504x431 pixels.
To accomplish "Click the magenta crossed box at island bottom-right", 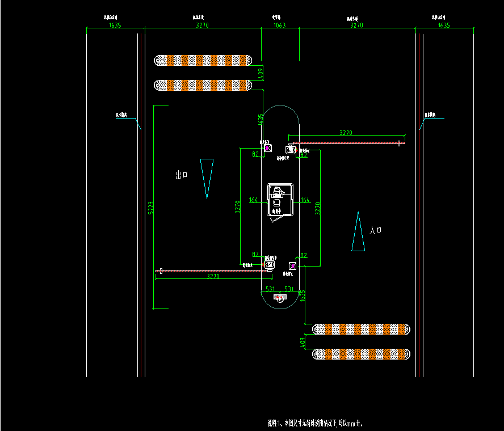I will 293,266.
